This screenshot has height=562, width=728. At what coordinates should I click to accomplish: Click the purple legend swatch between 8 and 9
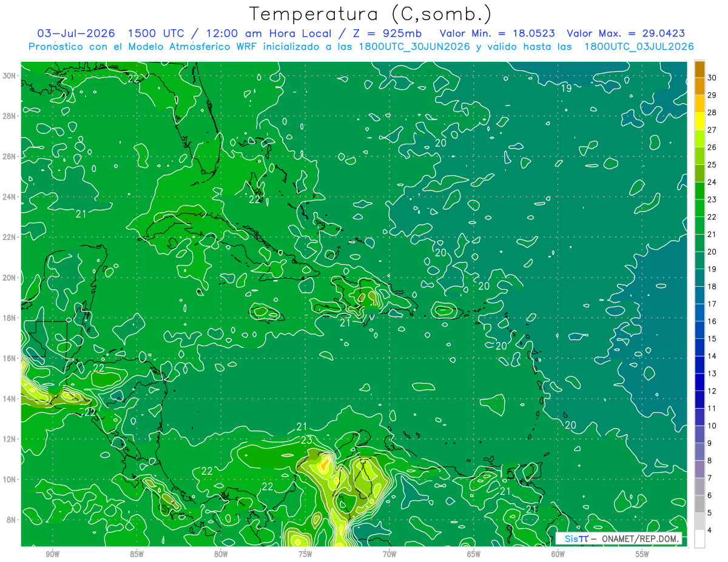point(699,452)
